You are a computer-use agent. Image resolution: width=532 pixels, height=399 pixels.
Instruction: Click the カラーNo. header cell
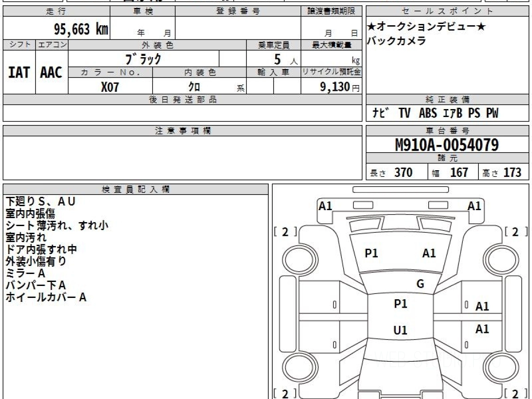click(110, 72)
